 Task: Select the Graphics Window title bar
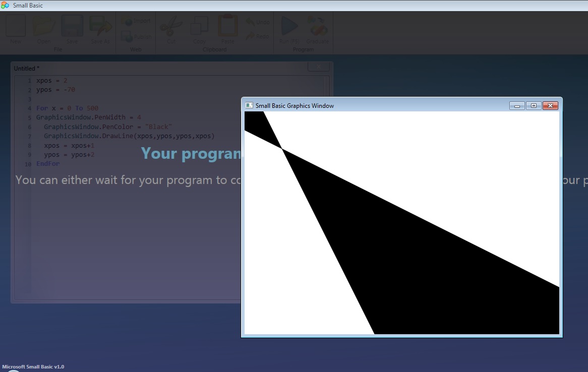(378, 105)
